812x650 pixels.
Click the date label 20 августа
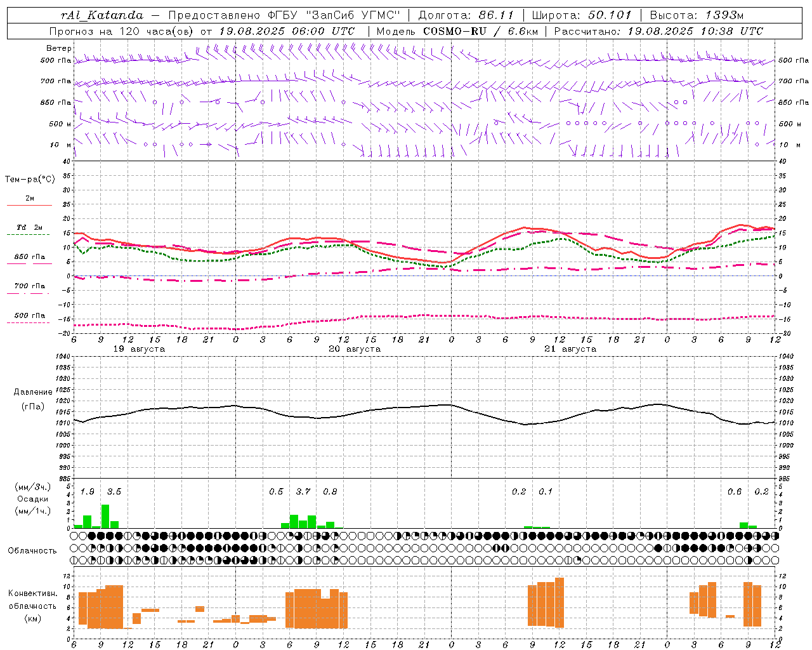click(355, 349)
